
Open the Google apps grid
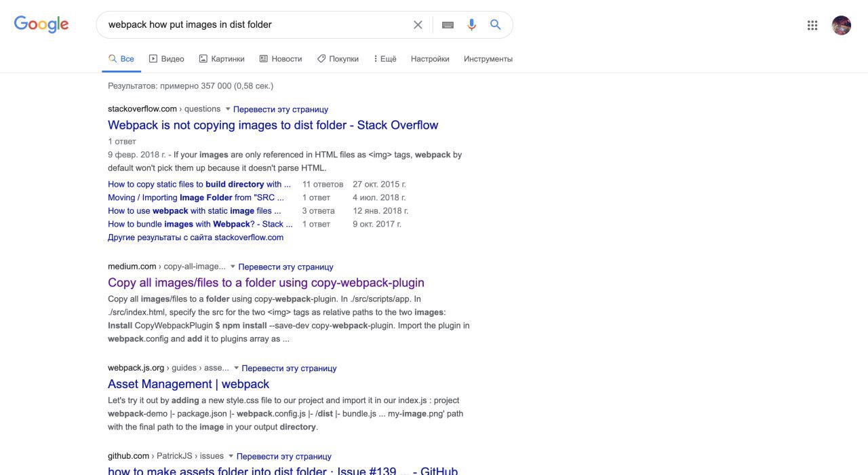tap(812, 25)
